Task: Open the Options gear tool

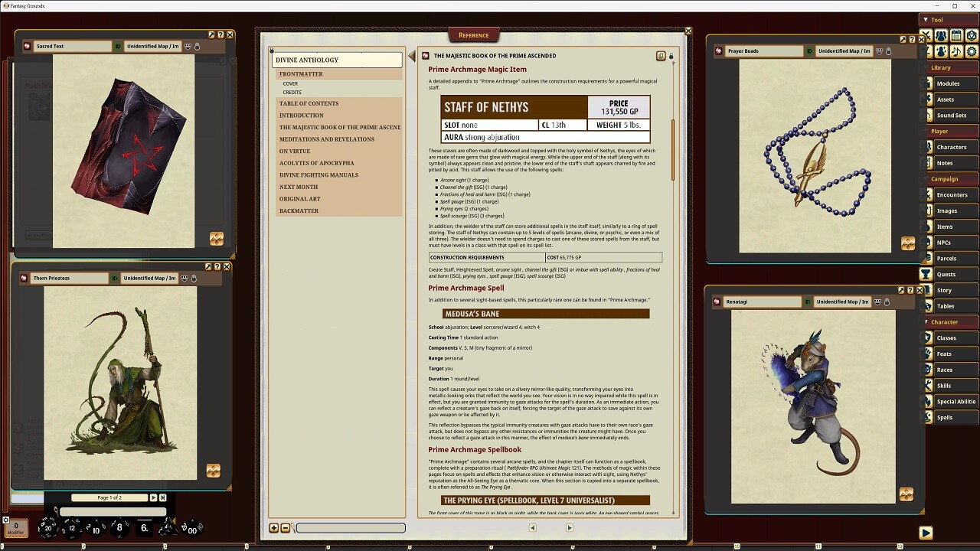Action: point(970,52)
